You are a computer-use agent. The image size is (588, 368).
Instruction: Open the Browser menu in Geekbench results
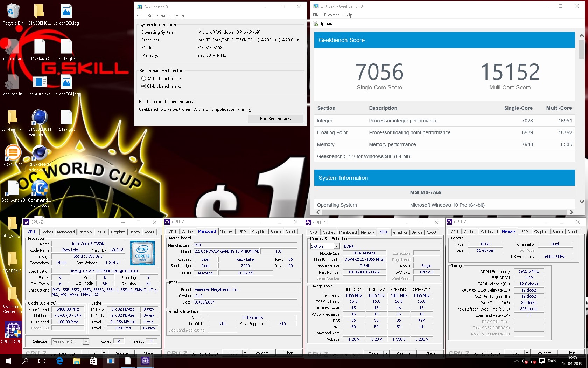331,15
